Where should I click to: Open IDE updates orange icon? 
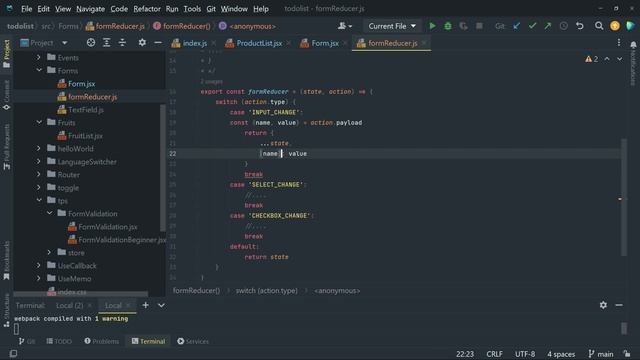point(615,26)
